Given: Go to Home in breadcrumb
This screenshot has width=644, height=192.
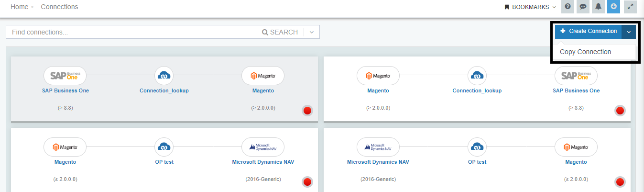Looking at the screenshot, I should point(19,7).
